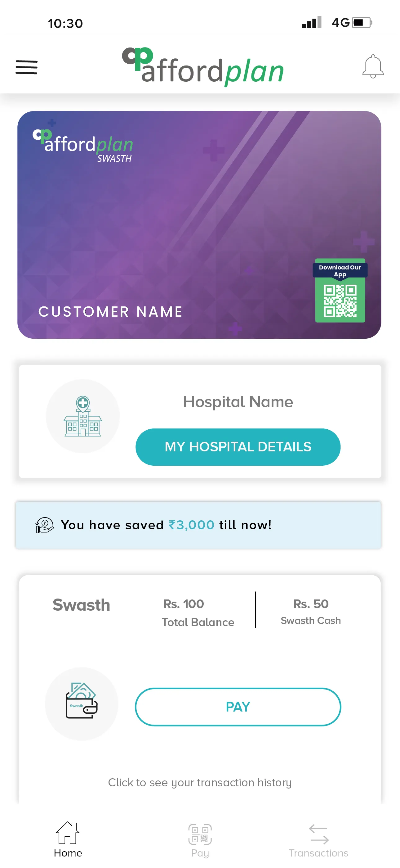
Task: Tap the Hospital Name text
Action: pyautogui.click(x=238, y=402)
